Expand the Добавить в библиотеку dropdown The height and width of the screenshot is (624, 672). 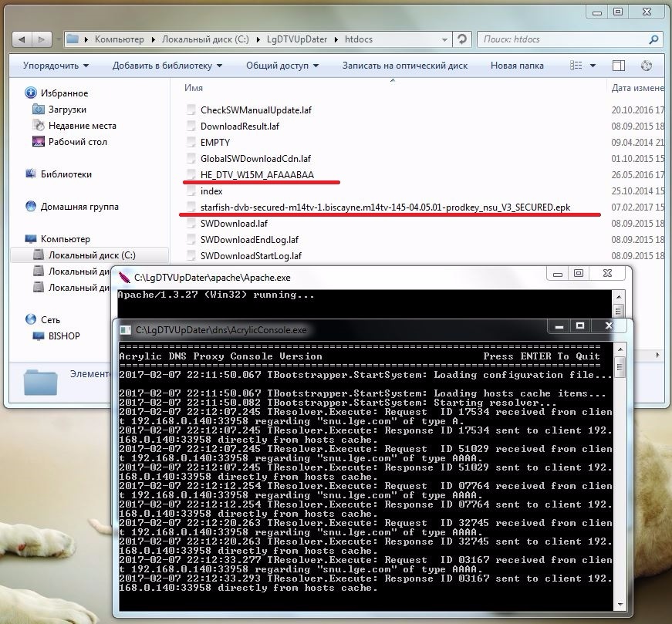(167, 66)
